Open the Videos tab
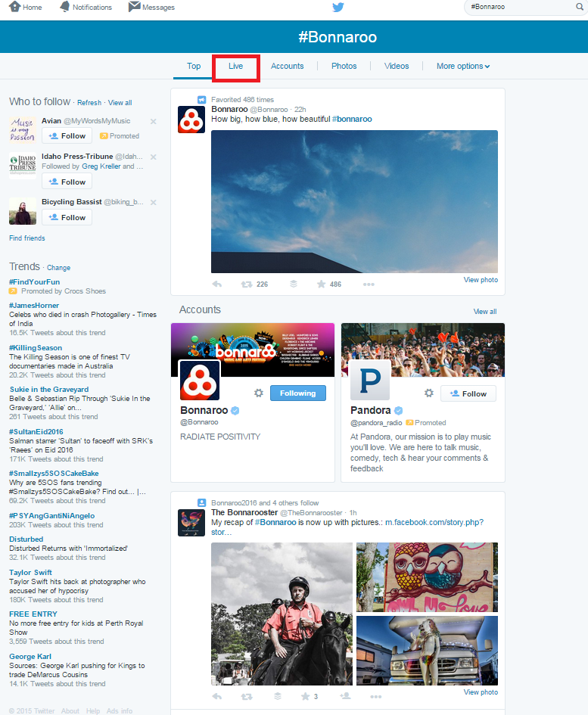Screen dimensions: 588x715 click(x=397, y=66)
